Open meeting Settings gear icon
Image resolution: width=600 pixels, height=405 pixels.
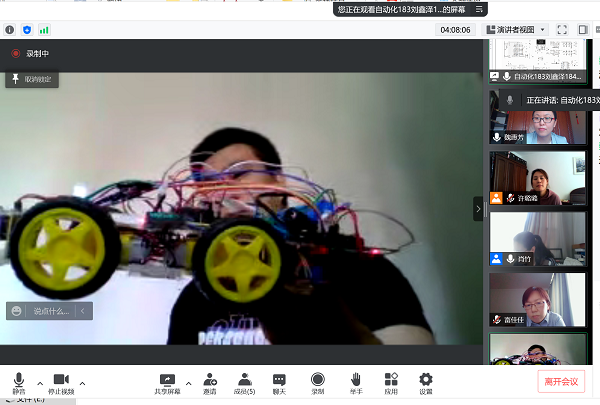(426, 381)
